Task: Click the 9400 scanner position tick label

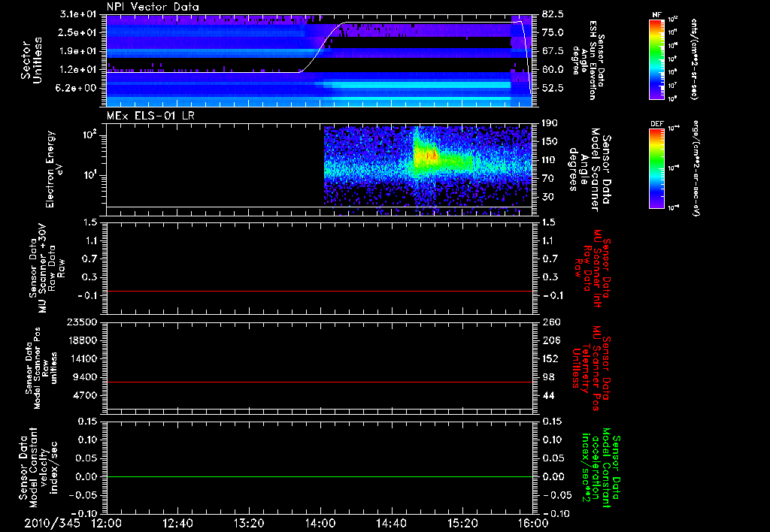Action: [x=86, y=377]
